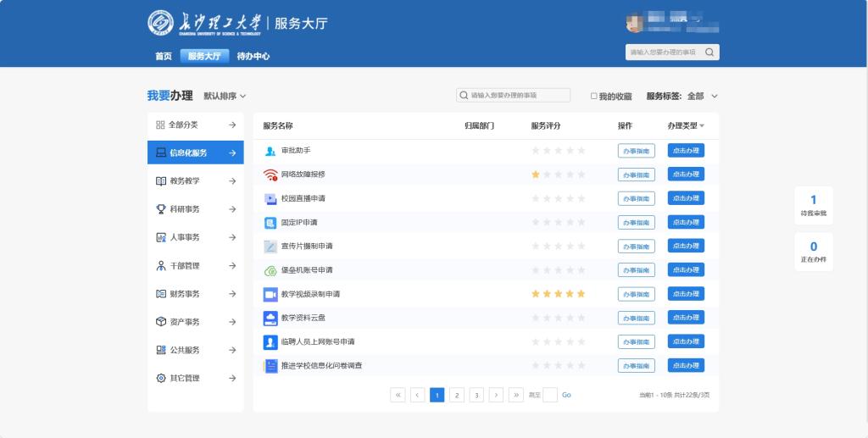The height and width of the screenshot is (438, 868).
Task: Click the 临聘人员上网账号申请 icon
Action: point(270,342)
